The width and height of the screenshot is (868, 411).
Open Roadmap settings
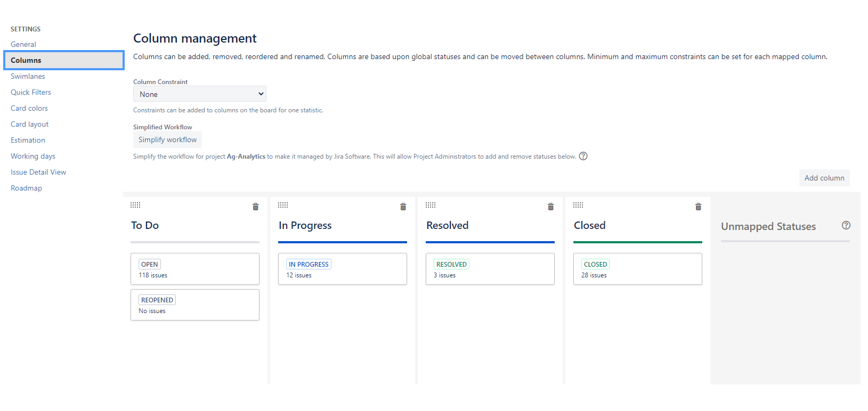(x=26, y=188)
